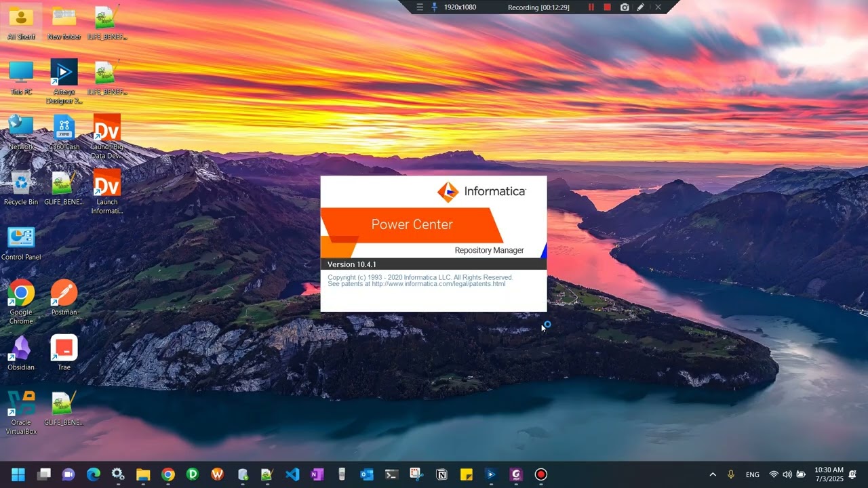868x488 pixels.
Task: Open Task View from the taskbar
Action: (x=44, y=474)
